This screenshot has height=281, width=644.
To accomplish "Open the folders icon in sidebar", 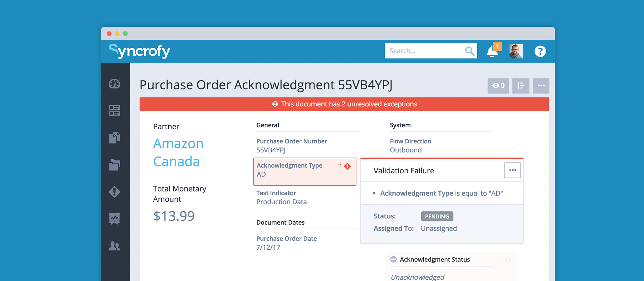I will point(115,165).
